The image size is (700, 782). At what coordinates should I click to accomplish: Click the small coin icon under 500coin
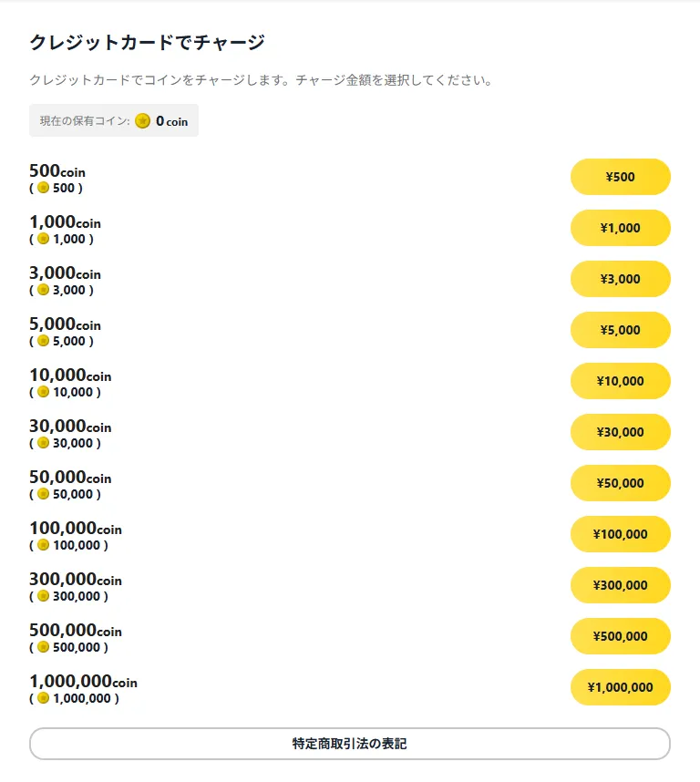tap(44, 188)
